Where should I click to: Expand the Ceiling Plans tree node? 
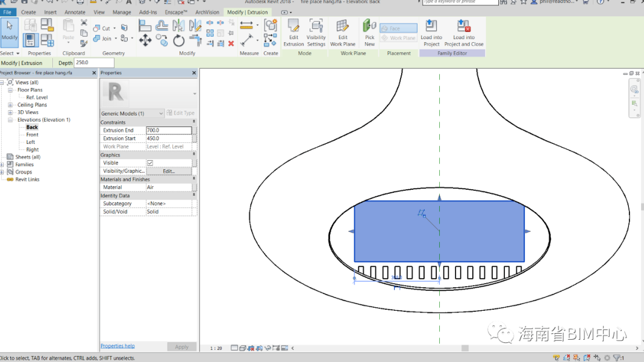pyautogui.click(x=11, y=105)
